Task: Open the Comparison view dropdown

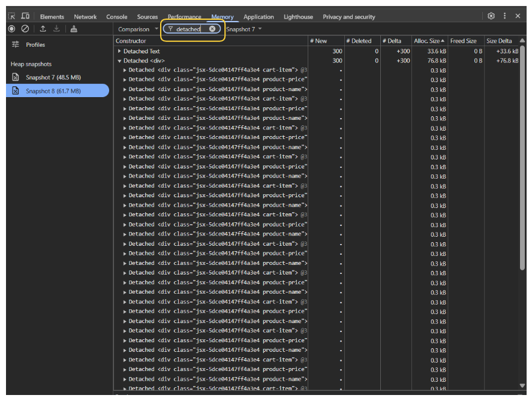Action: point(138,29)
